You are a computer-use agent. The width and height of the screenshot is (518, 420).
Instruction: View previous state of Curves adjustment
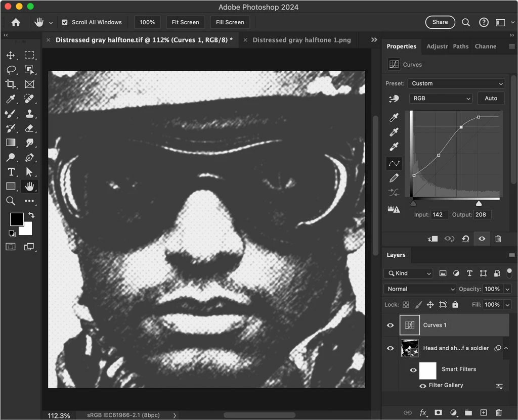449,239
